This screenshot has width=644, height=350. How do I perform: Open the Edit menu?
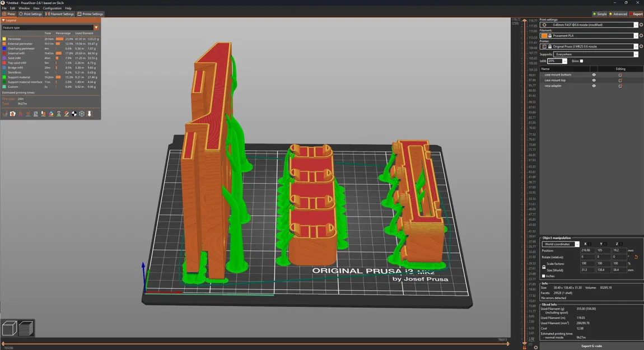[13, 8]
